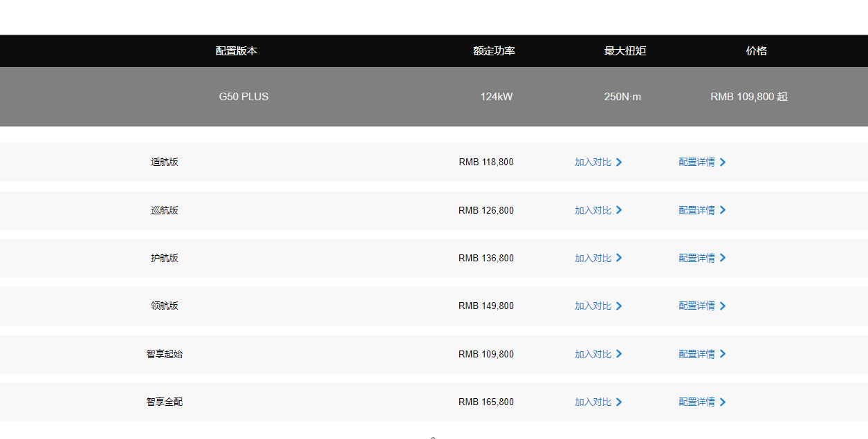Click the 250N·m torque value
Image resolution: width=868 pixels, height=439 pixels.
(622, 97)
